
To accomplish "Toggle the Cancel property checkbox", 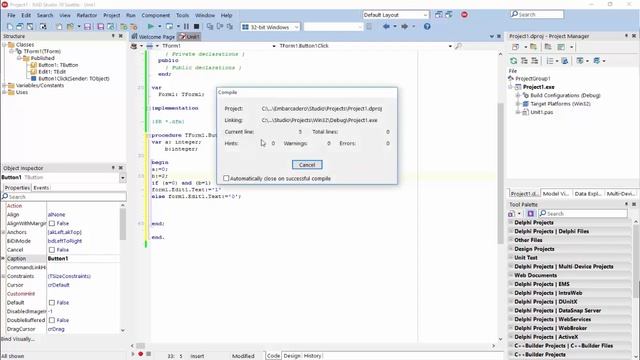I will [52, 250].
